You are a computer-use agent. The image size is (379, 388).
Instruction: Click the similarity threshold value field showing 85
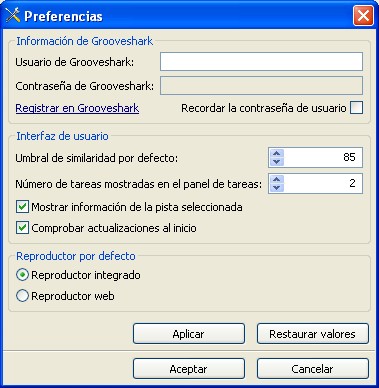click(x=323, y=157)
